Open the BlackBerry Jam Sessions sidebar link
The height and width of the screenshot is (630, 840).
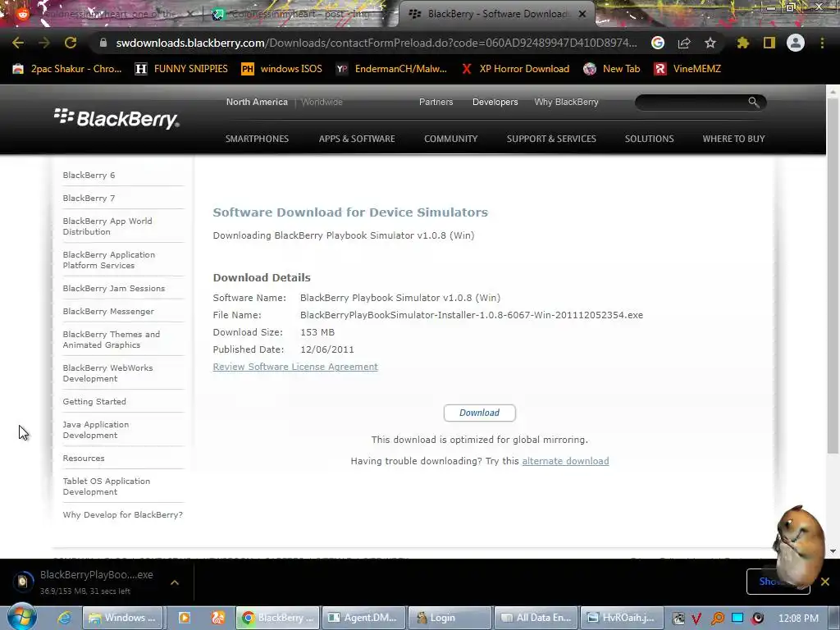113,288
